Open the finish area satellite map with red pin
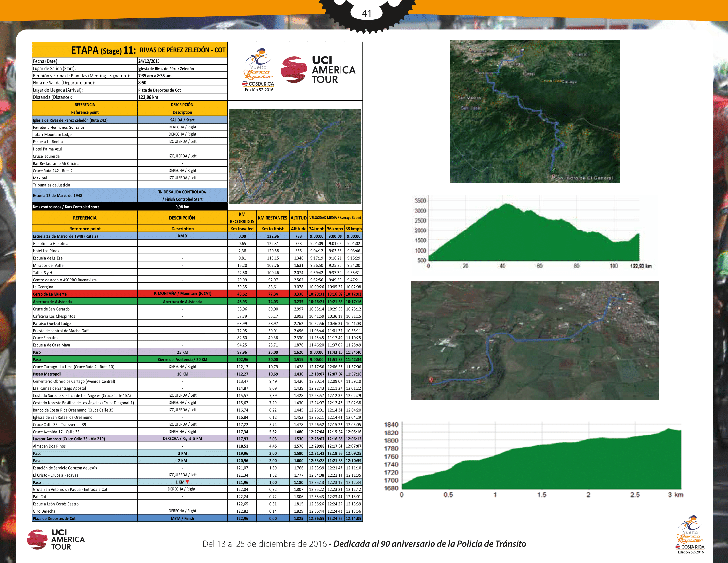Image resolution: width=728 pixels, height=563 pixels. pyautogui.click(x=535, y=340)
